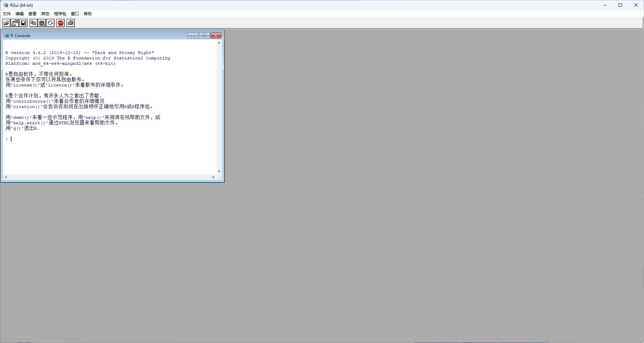
Task: Click the console resize grip corner
Action: click(x=220, y=178)
